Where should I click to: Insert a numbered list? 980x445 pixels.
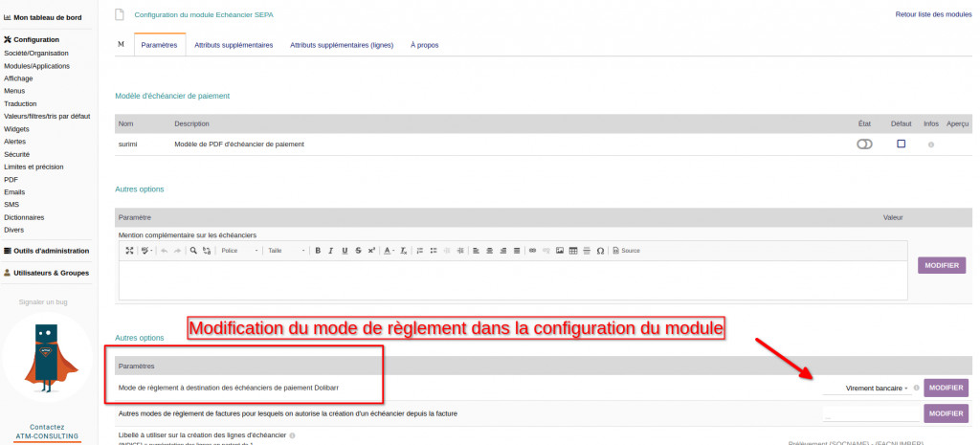[420, 251]
